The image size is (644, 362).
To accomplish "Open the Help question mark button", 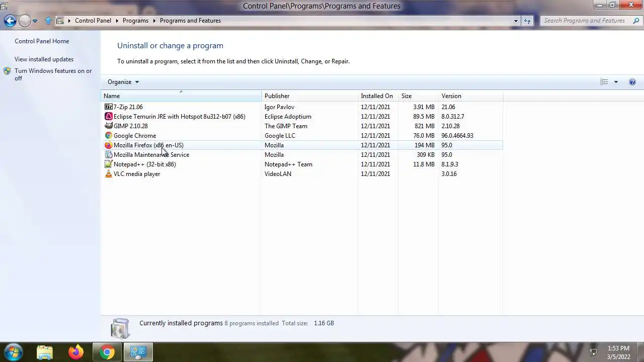I will (x=632, y=82).
